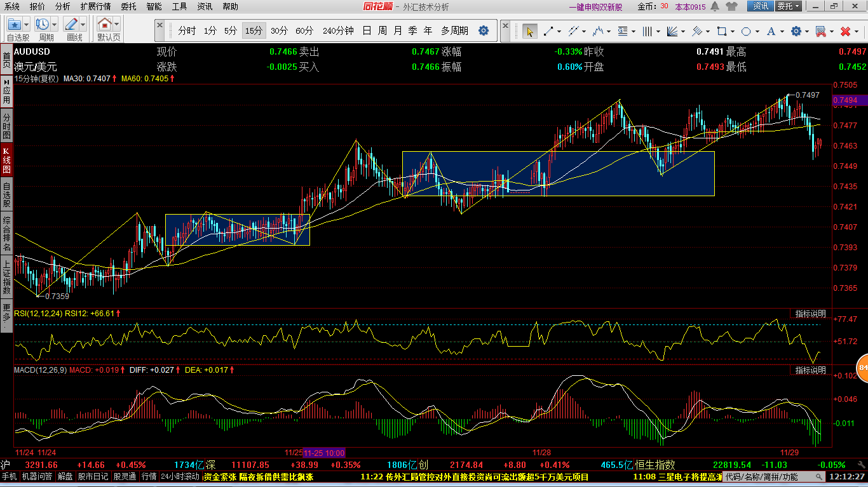Viewport: 868px width, 487px height.
Task: Open the 委托 dropdown button
Action: 789,6
